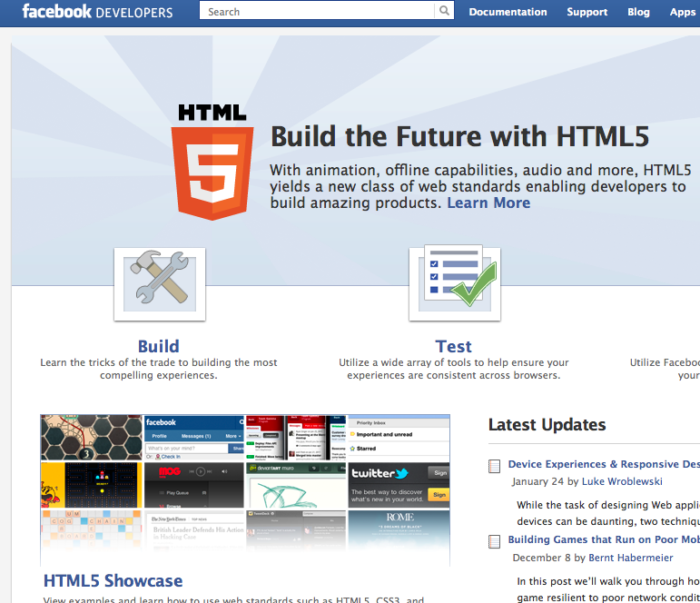The height and width of the screenshot is (603, 700).
Task: Go to the Support menu item
Action: (x=587, y=12)
